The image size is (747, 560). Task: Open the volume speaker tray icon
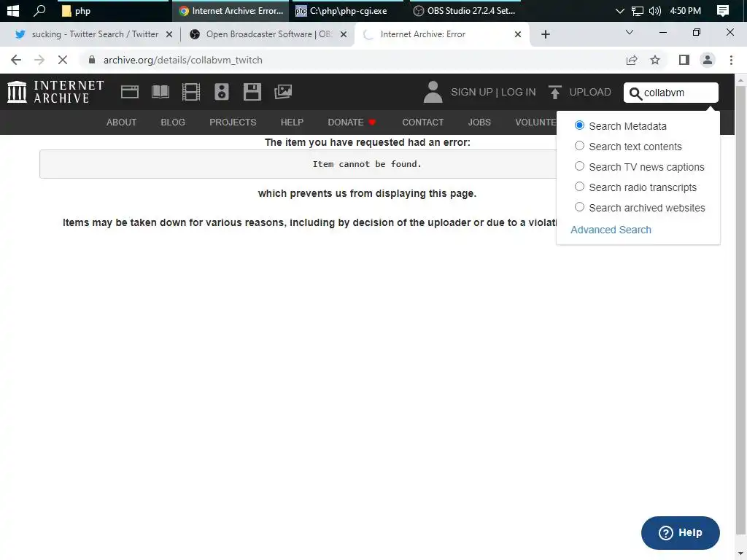point(655,10)
